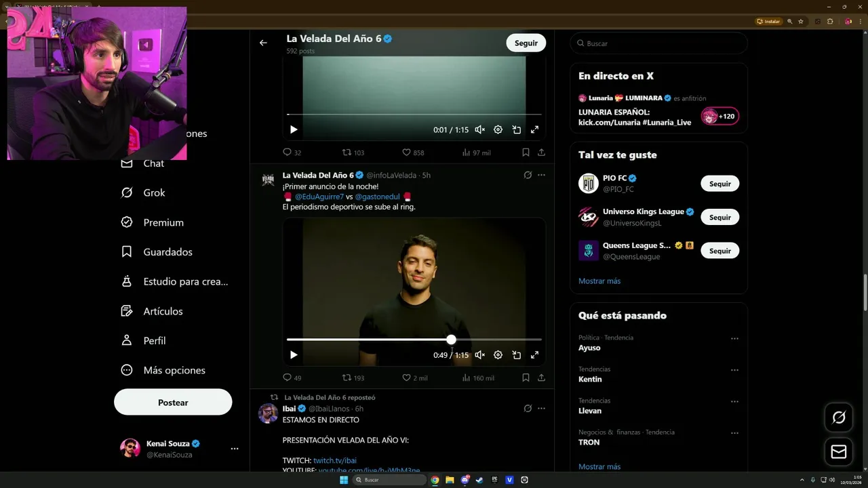
Task: Toggle picture-in-picture on 0:49 video
Action: click(516, 354)
